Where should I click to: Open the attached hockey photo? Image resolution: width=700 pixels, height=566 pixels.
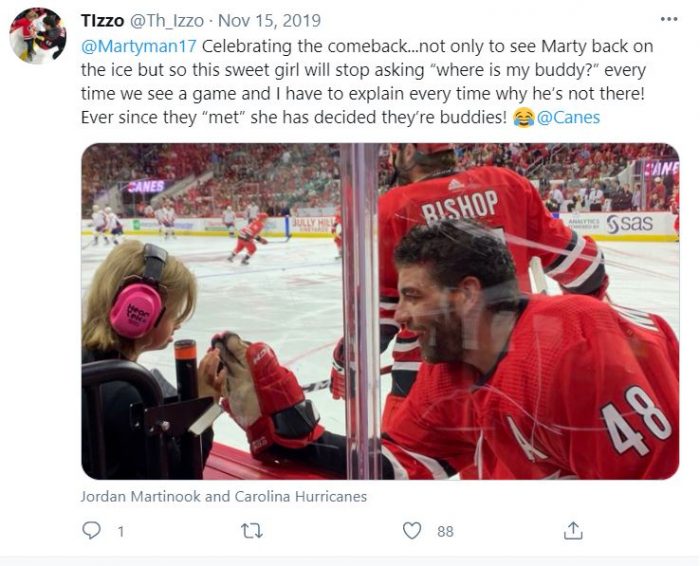380,311
